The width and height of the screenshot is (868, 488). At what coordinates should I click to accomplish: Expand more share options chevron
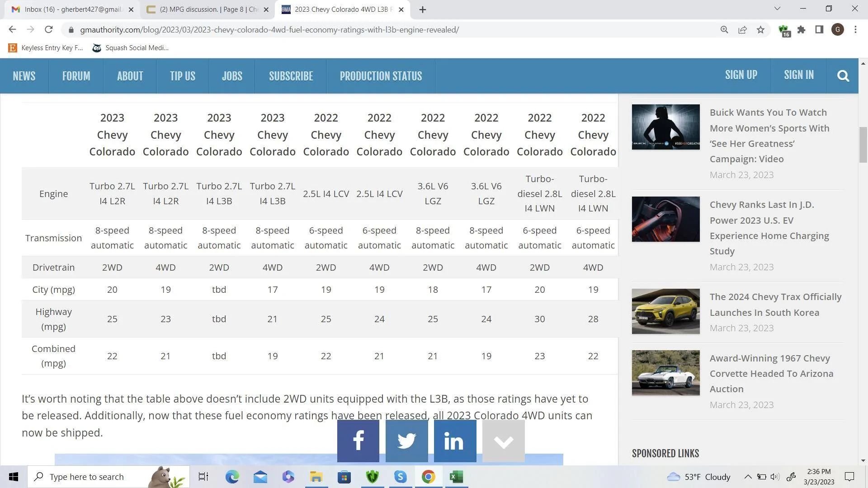point(503,441)
